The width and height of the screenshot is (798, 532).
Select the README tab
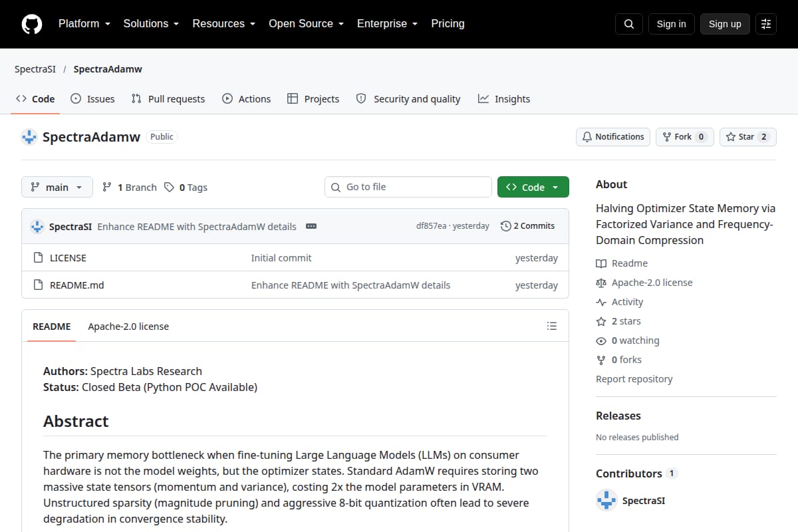coord(52,327)
